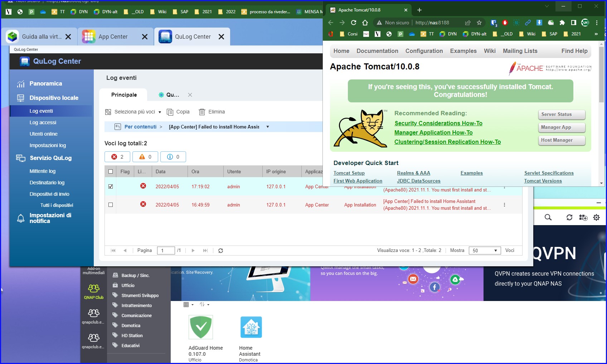Open the Home Assistant app icon
The height and width of the screenshot is (364, 607).
coord(251,327)
